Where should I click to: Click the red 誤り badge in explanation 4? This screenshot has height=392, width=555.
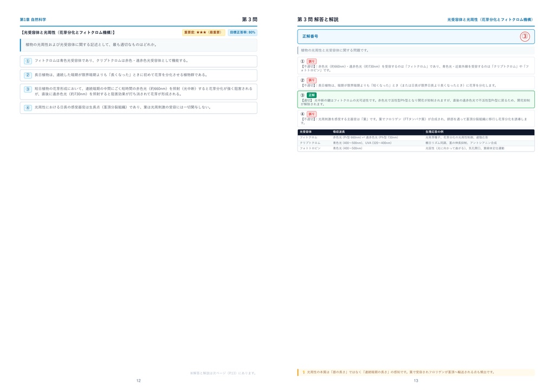tap(312, 114)
